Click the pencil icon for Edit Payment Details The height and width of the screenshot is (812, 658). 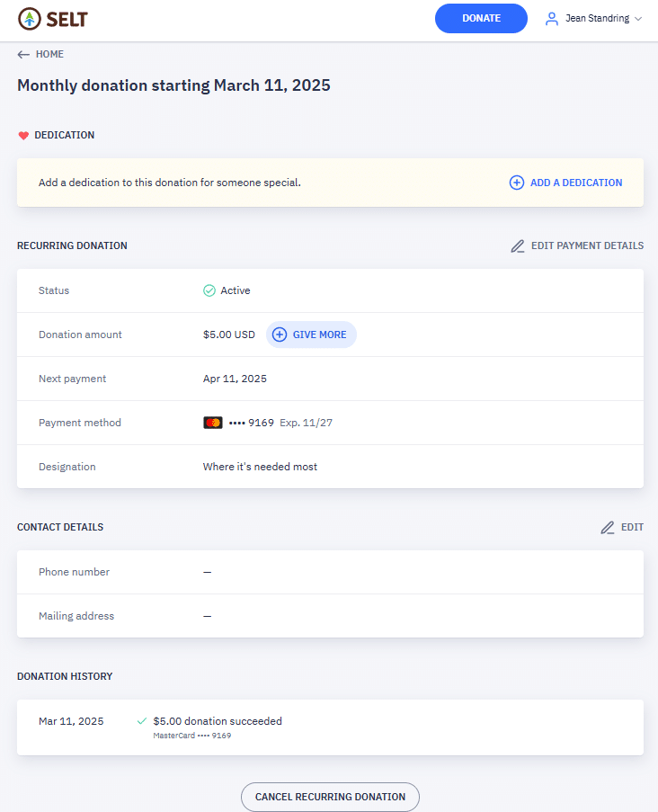pyautogui.click(x=518, y=246)
